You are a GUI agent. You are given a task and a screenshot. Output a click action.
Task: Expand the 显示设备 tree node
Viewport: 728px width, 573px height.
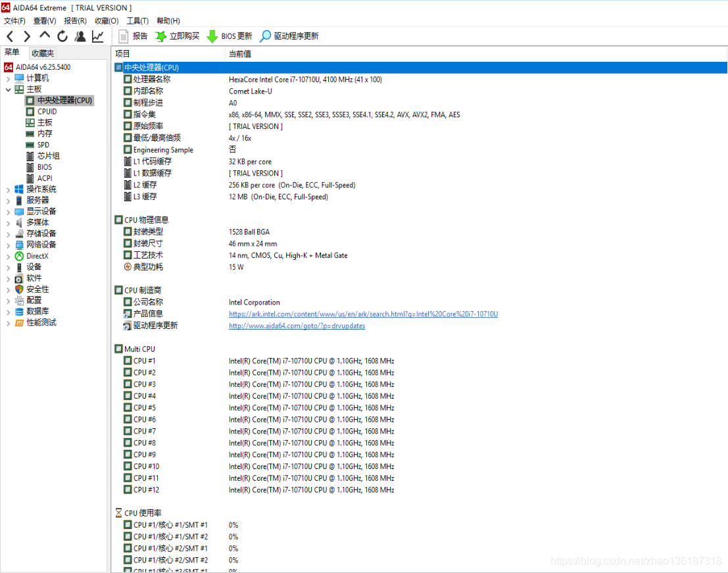(x=8, y=212)
